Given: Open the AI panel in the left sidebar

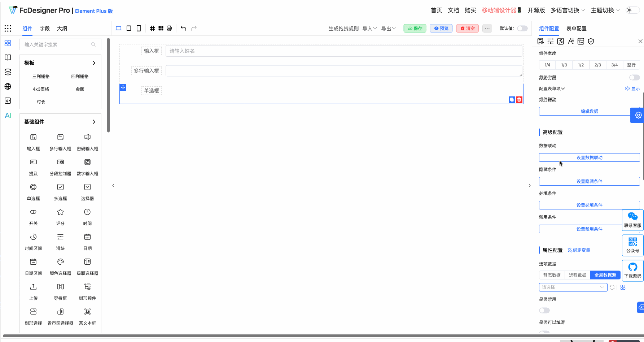Looking at the screenshot, I should pos(8,115).
